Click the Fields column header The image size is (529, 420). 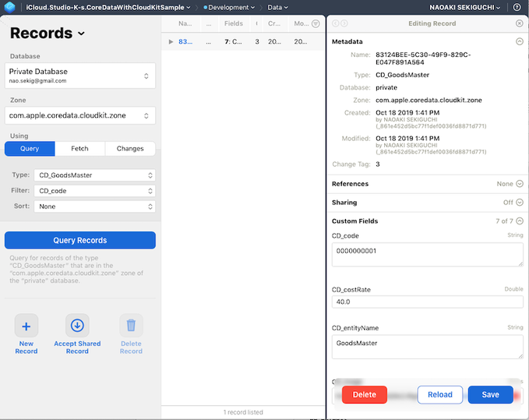point(234,23)
